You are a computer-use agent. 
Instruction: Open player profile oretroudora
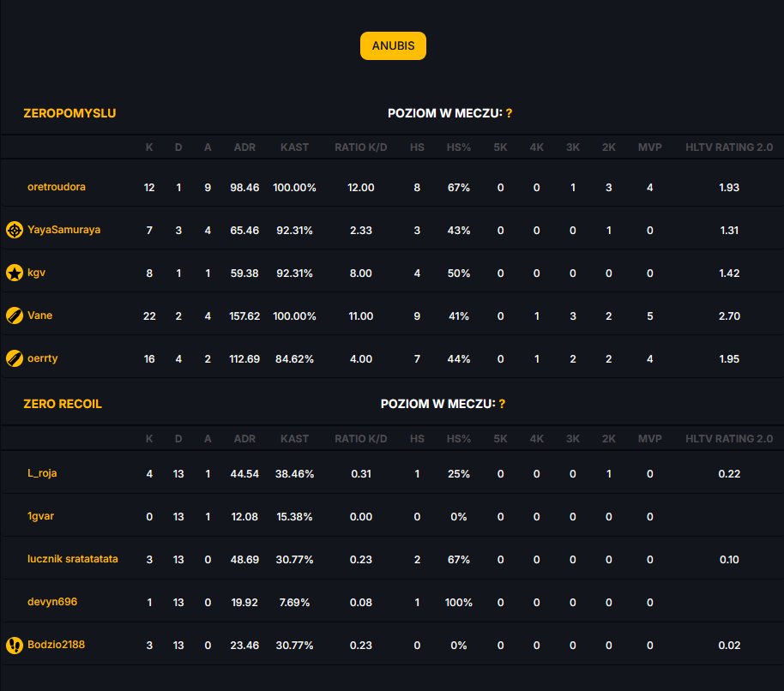point(57,187)
